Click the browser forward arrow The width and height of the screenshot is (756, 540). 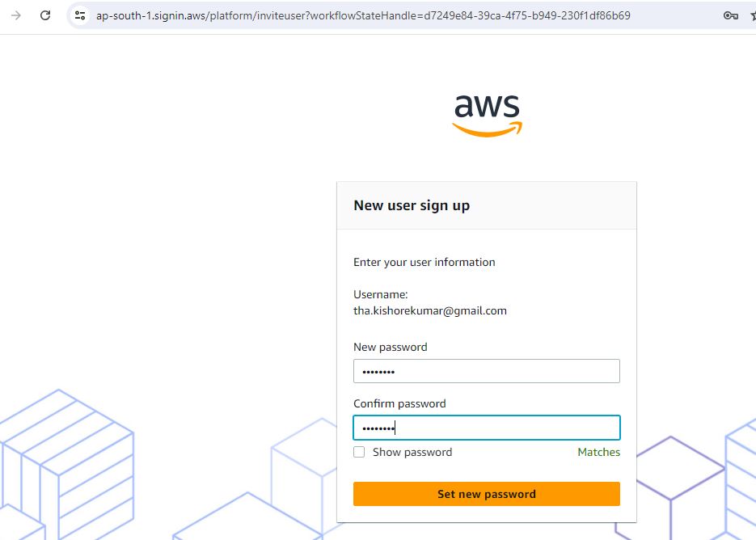click(15, 15)
